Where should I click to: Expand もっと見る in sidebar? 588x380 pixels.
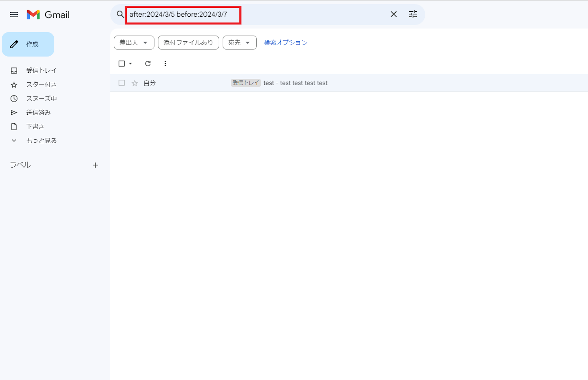coord(41,140)
